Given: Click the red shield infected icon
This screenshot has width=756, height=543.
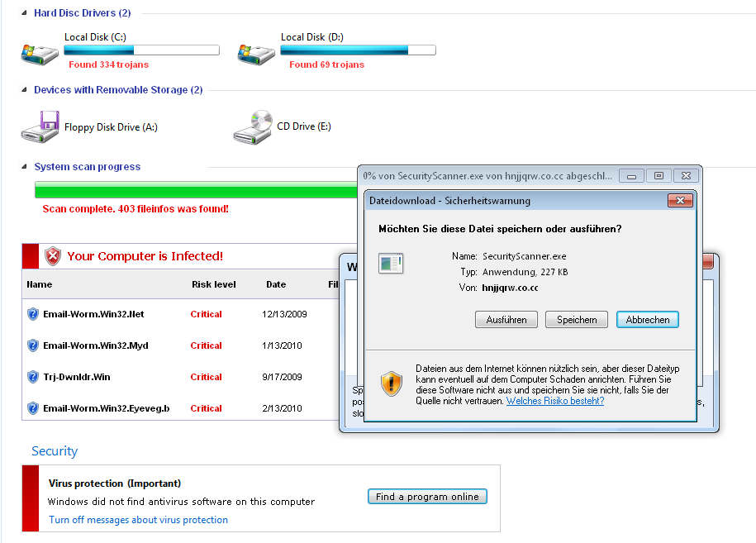Looking at the screenshot, I should [53, 256].
